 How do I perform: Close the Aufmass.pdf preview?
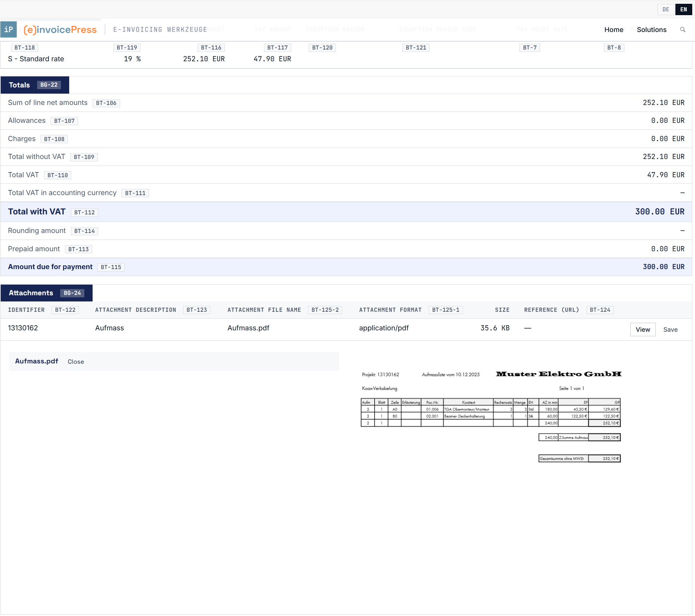tap(76, 362)
